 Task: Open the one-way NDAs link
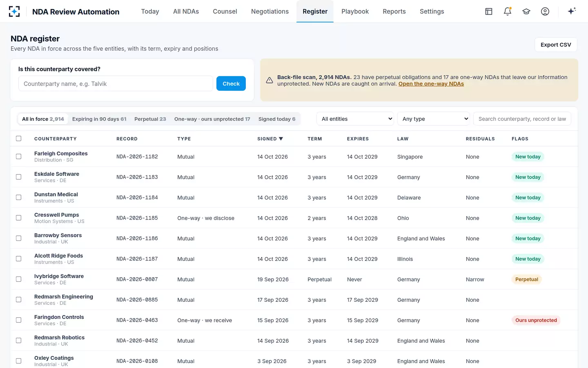[431, 84]
